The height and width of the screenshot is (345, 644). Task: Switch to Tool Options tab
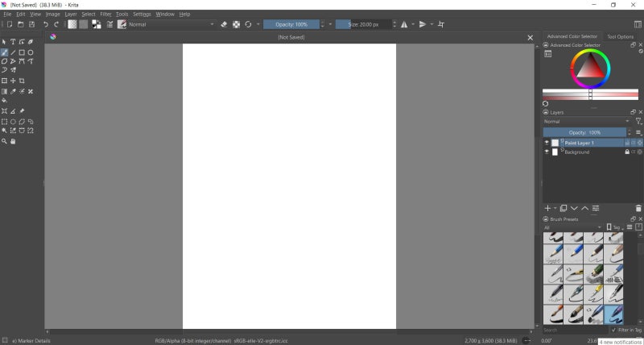(620, 36)
